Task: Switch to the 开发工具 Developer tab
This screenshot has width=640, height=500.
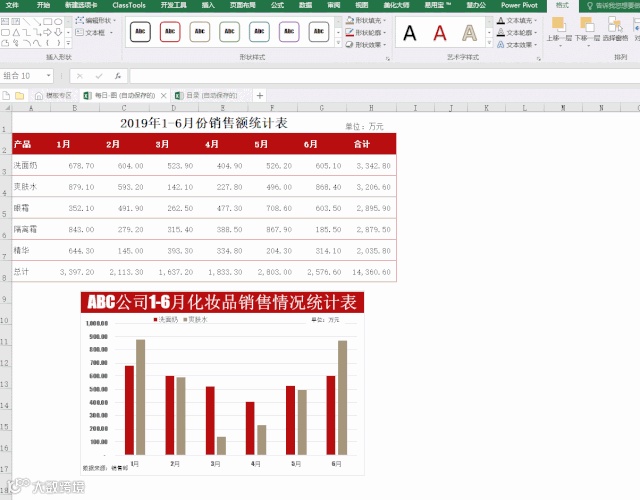Action: click(x=173, y=5)
